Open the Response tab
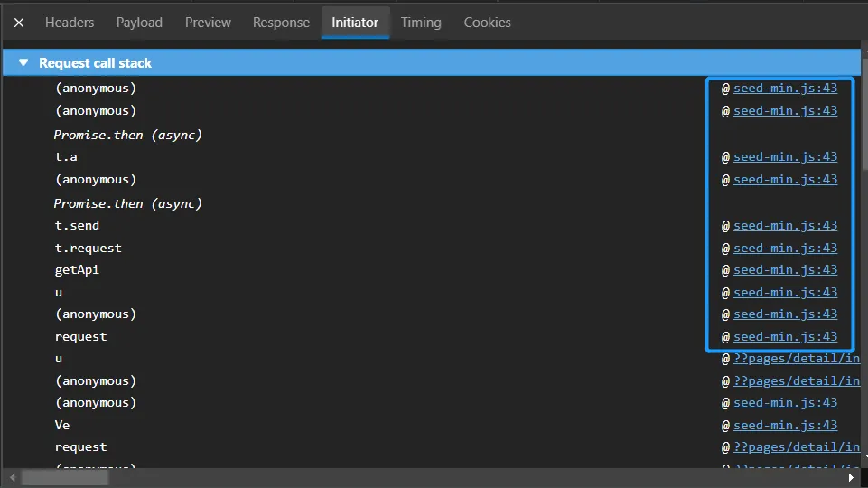Screen dimensions: 868x488 (x=281, y=23)
